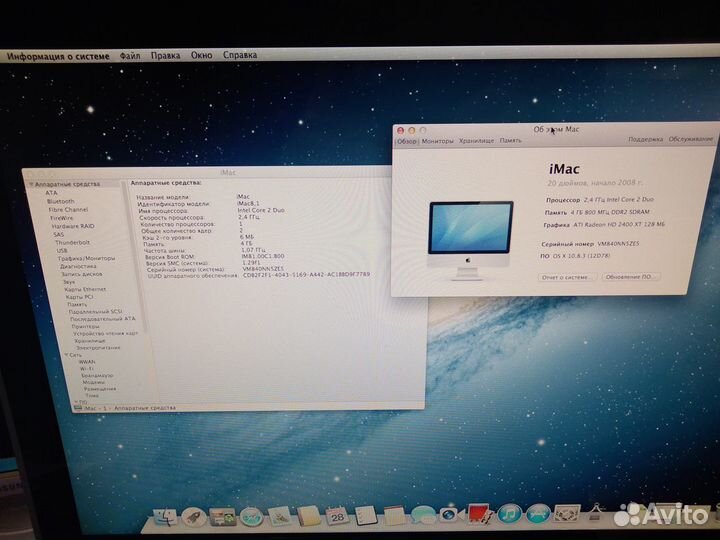Close the Об этом Mac window
The image size is (720, 540).
pos(400,131)
